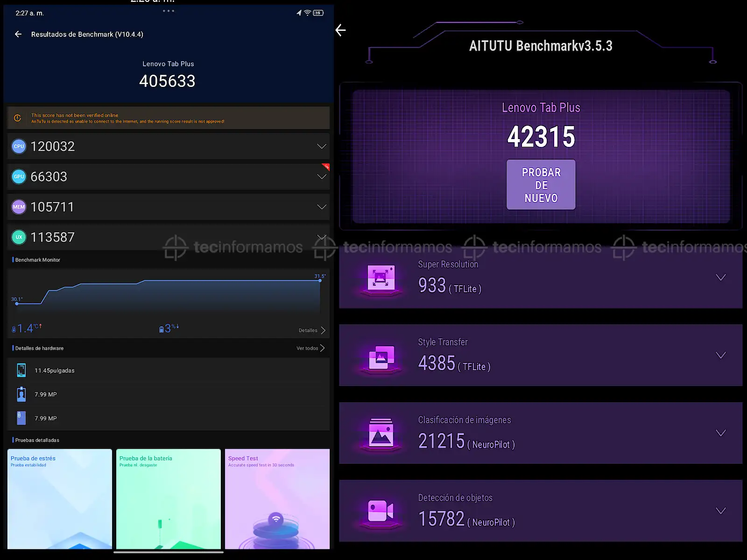Click the GPU score badge icon
The image size is (747, 560).
click(x=19, y=177)
